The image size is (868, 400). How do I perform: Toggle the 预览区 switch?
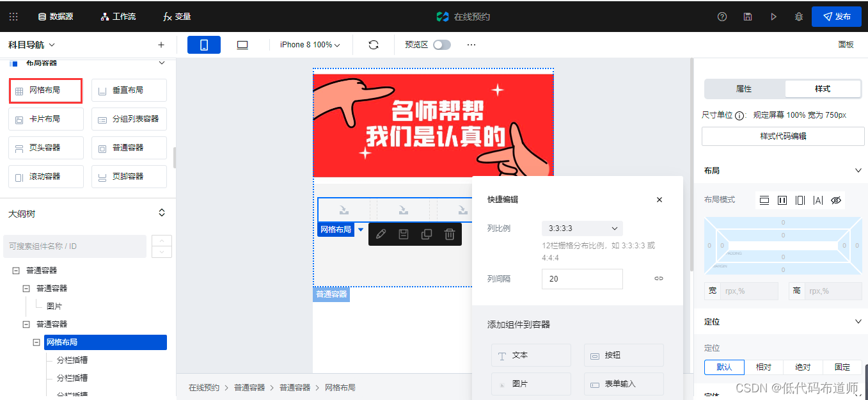pos(442,45)
